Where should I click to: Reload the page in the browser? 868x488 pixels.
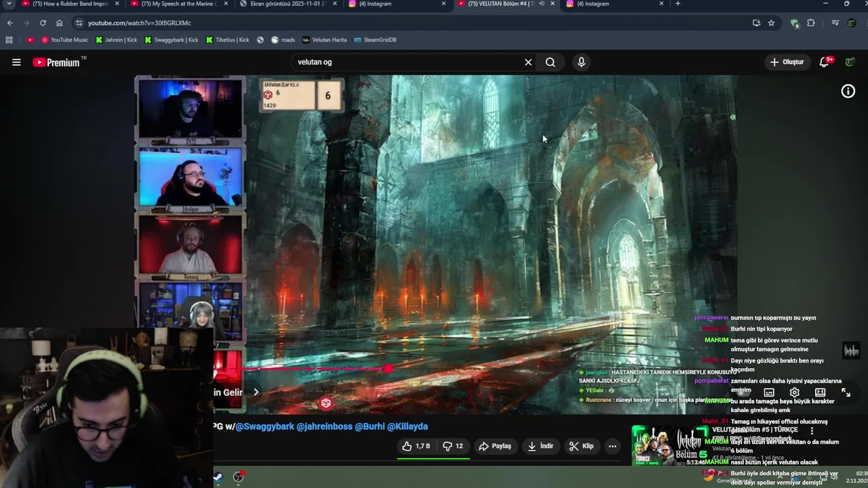point(43,23)
